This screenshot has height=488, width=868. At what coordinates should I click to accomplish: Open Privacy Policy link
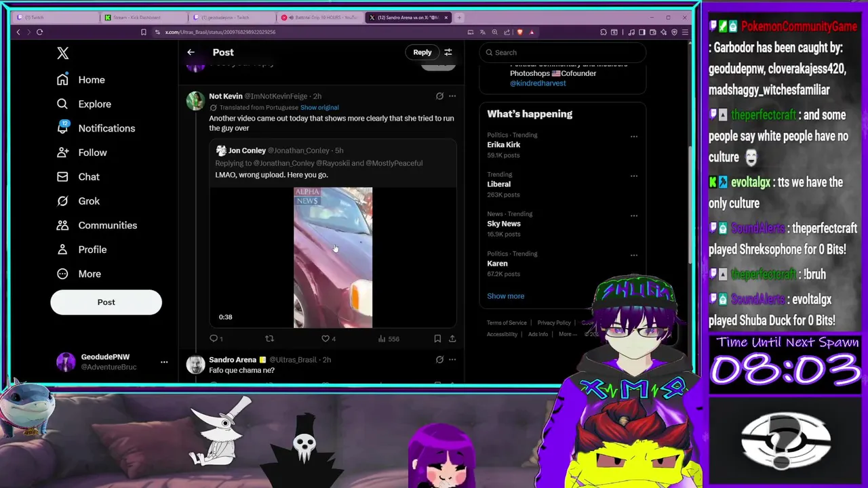(x=554, y=323)
